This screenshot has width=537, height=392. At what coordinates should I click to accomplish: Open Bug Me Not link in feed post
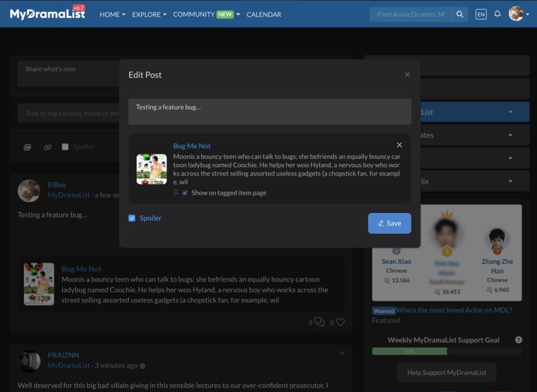82,268
